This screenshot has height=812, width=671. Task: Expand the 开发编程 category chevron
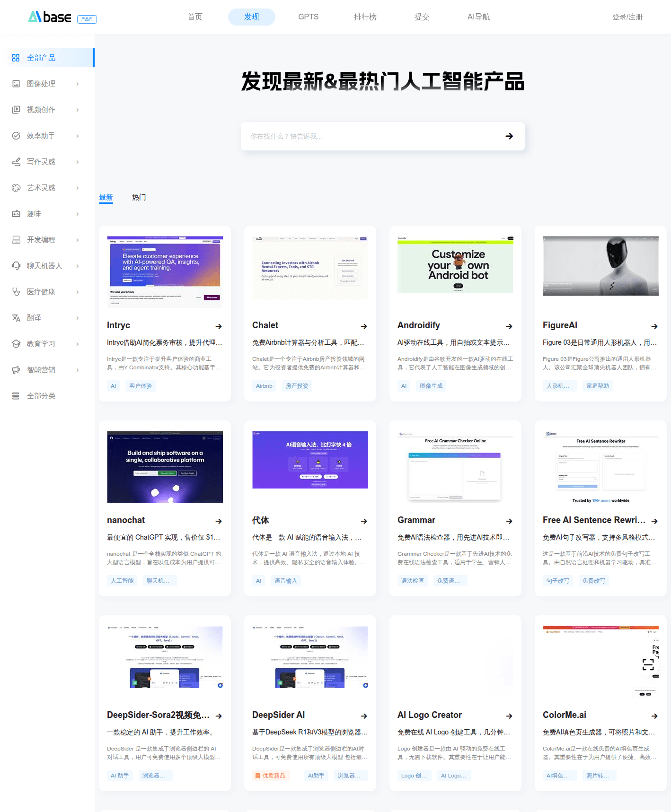point(78,240)
